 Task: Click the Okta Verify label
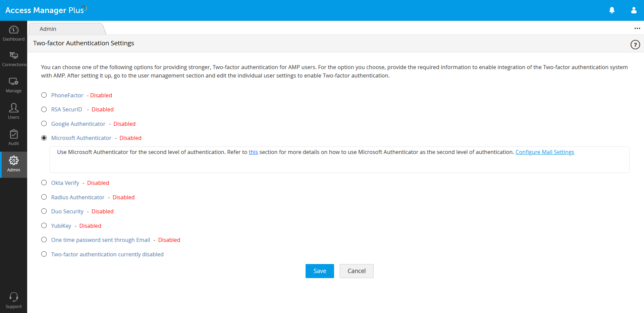[x=65, y=183]
